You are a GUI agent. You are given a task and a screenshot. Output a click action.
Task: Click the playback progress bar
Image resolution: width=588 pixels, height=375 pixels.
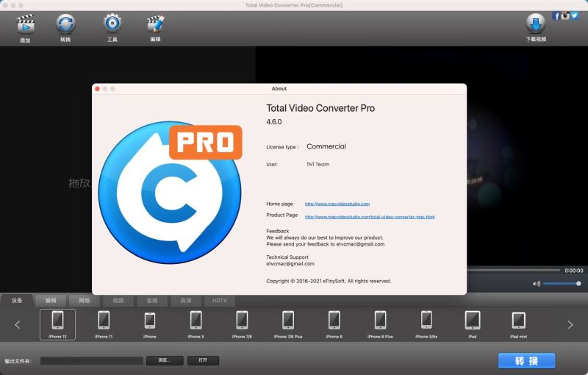coord(513,270)
